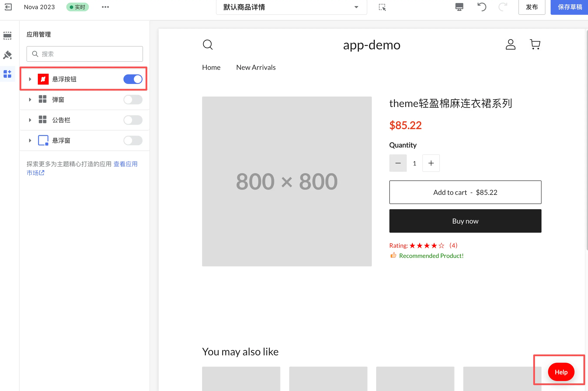This screenshot has width=588, height=391.
Task: Click the redo arrow icon
Action: pos(503,7)
